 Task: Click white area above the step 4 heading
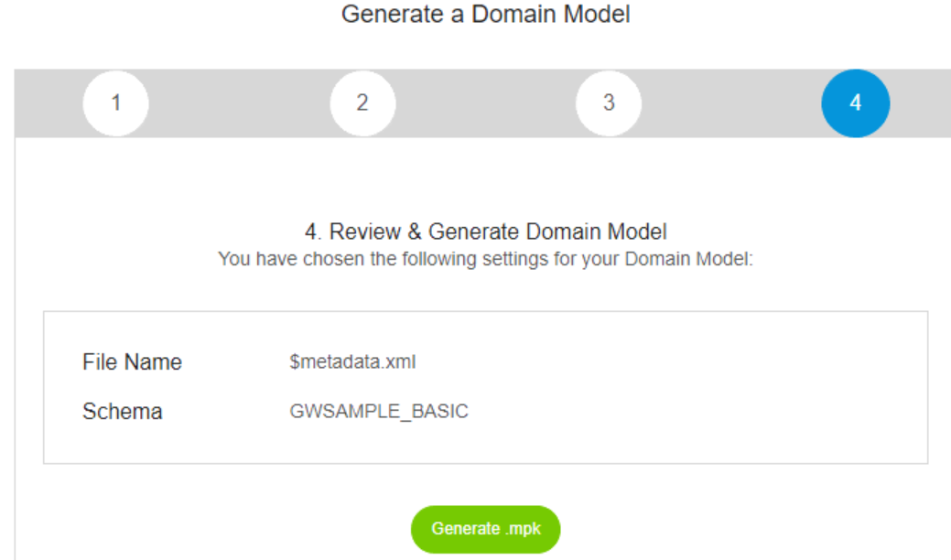[x=486, y=178]
